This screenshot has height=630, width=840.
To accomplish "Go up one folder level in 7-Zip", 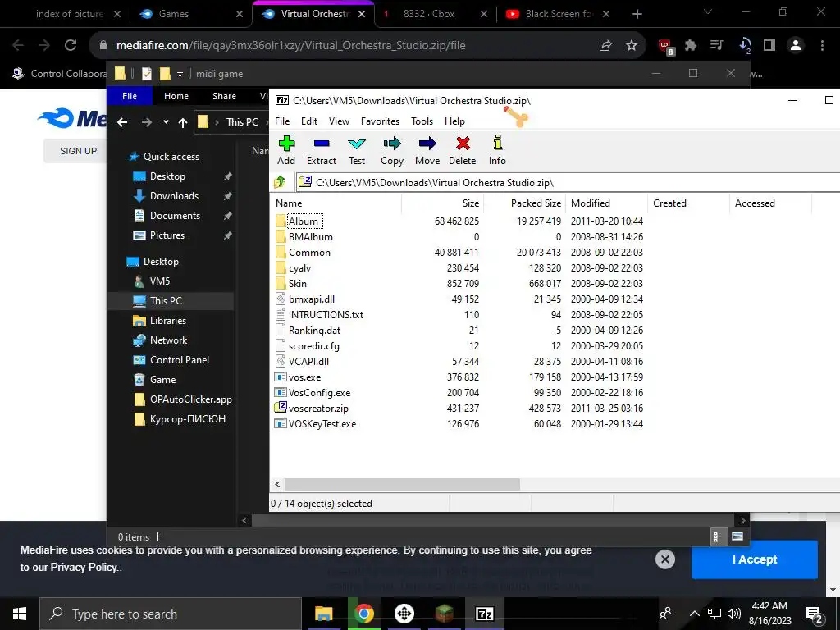I will coord(280,183).
